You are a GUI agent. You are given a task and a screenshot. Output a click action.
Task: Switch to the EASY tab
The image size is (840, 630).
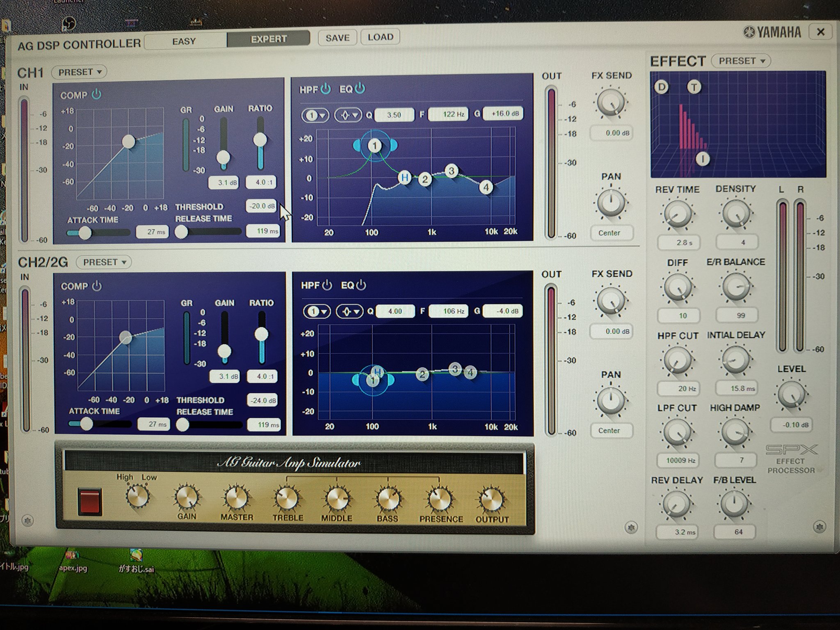coord(185,40)
